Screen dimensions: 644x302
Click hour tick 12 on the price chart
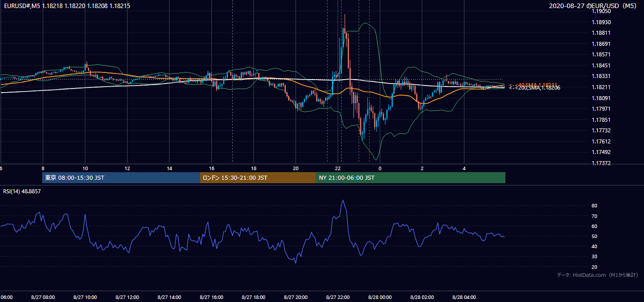(127, 168)
